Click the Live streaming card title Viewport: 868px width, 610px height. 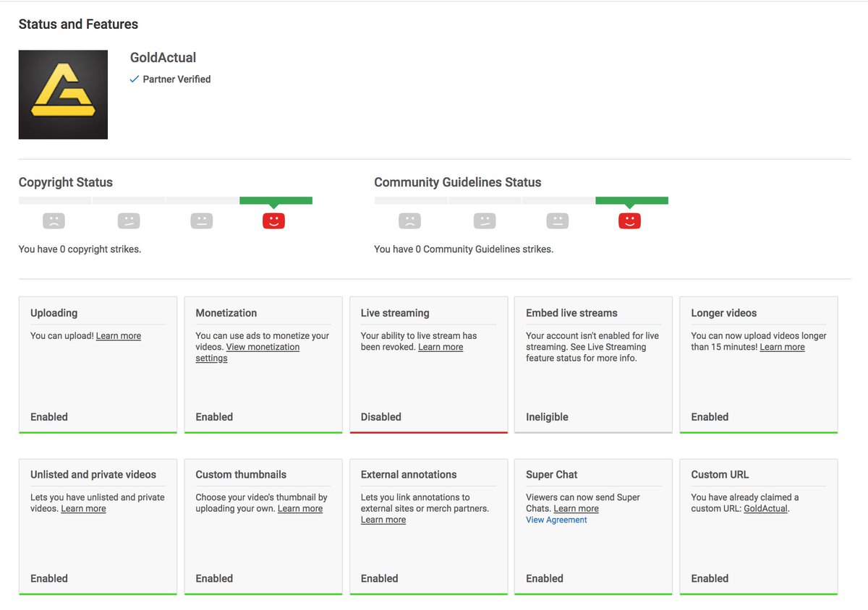(395, 313)
